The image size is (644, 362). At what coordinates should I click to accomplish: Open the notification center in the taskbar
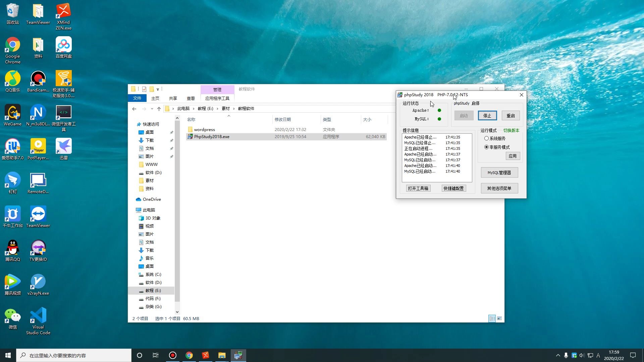tap(633, 355)
